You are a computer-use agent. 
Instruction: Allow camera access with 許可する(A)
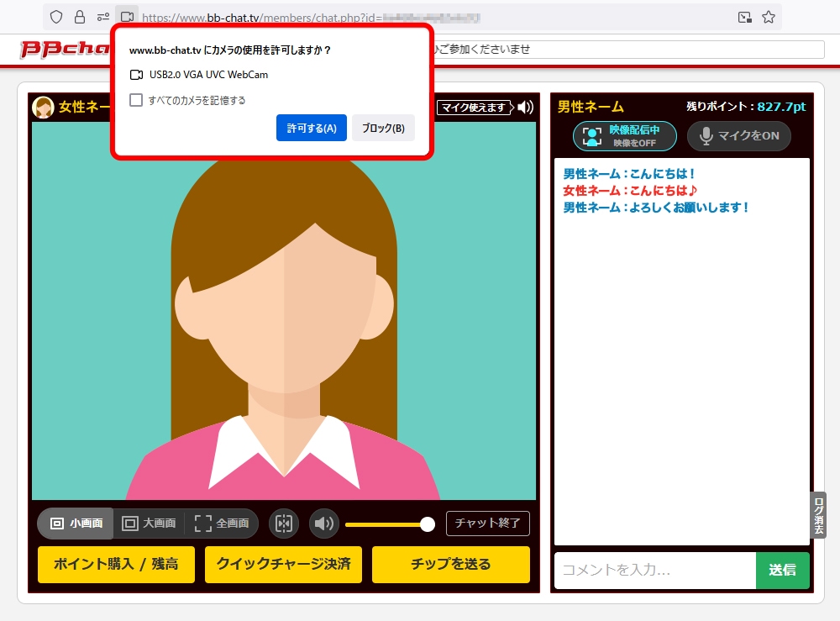312,128
